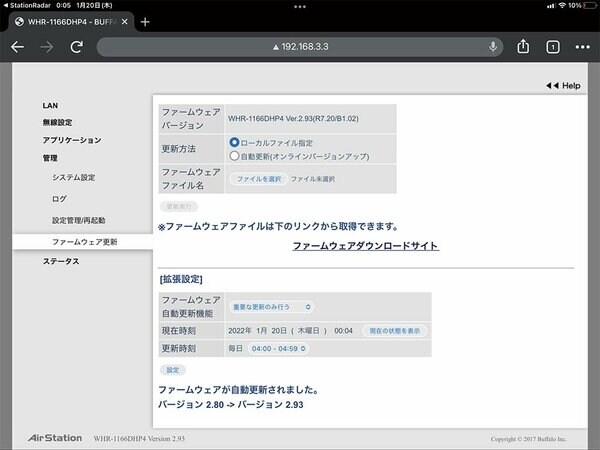Open the LAN menu

(50, 106)
